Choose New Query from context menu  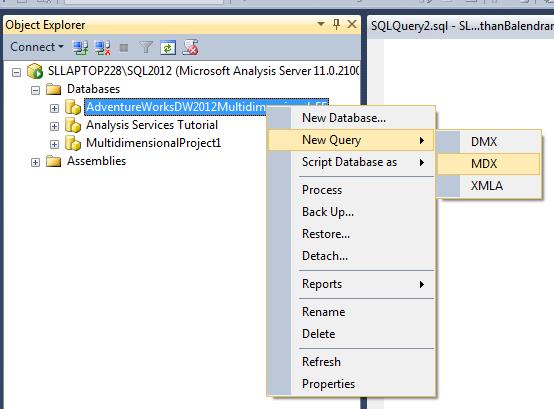[x=351, y=140]
